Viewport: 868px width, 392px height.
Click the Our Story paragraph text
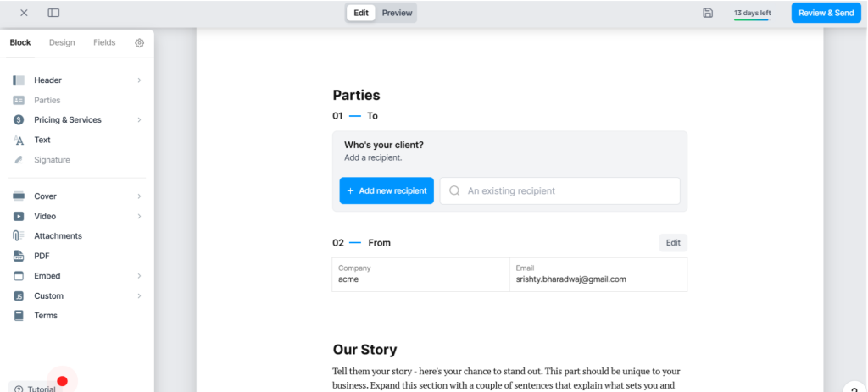click(x=507, y=378)
